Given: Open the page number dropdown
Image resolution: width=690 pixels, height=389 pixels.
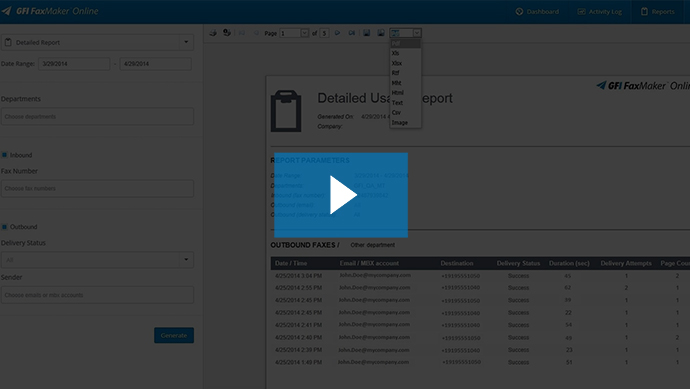Looking at the screenshot, I should point(305,33).
